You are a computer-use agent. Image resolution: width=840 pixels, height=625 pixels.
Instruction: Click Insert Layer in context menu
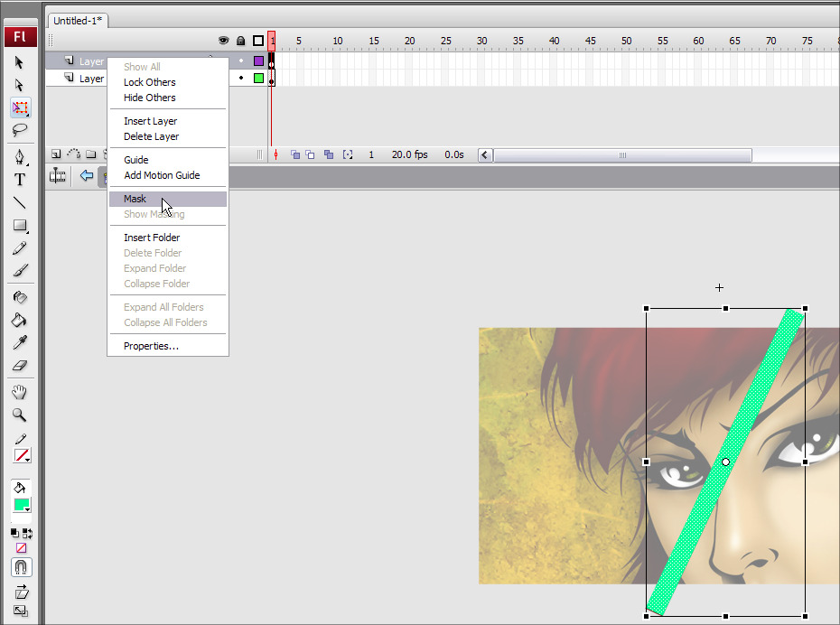[x=150, y=121]
